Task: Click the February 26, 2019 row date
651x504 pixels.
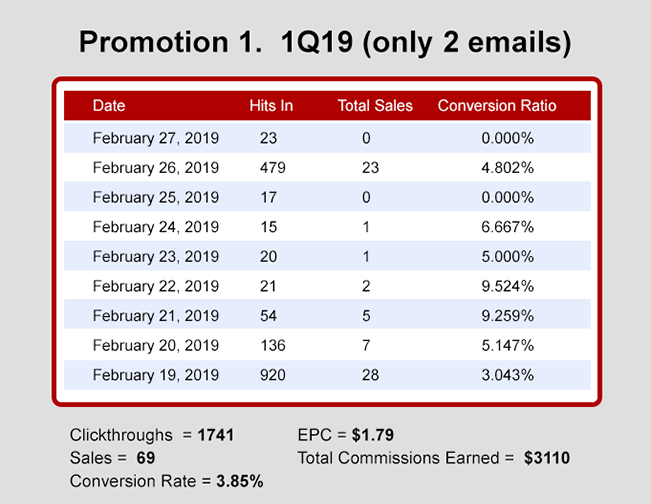Action: point(155,168)
